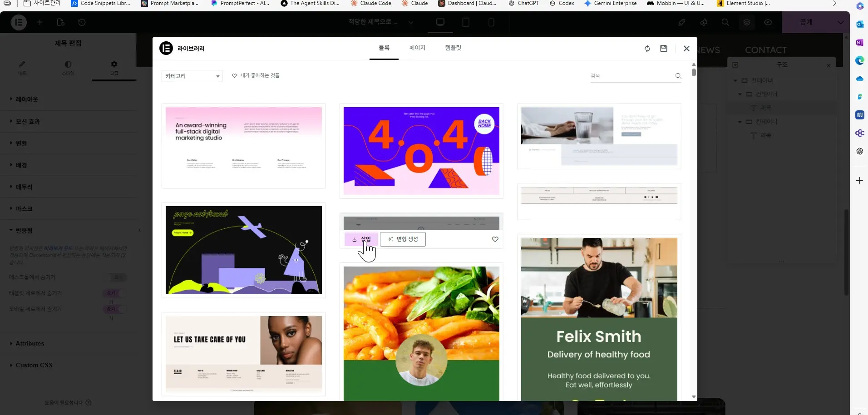Image resolution: width=868 pixels, height=415 pixels.
Task: Click the magnifier icon in the library search
Action: [x=678, y=76]
